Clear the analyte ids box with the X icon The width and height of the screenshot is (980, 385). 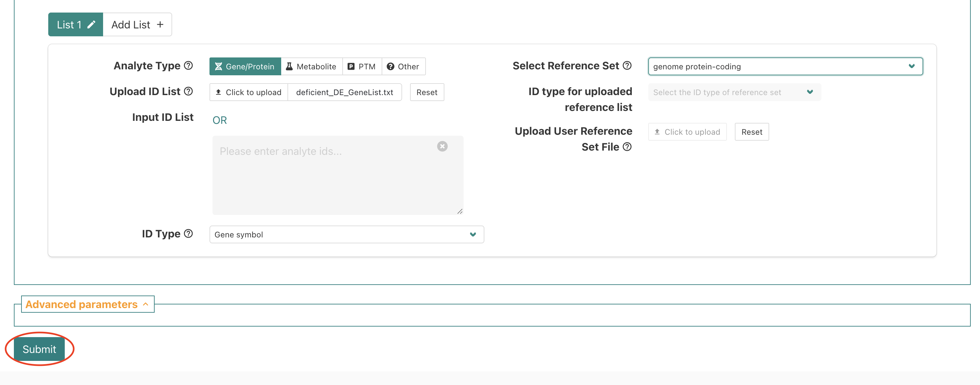pyautogui.click(x=442, y=146)
